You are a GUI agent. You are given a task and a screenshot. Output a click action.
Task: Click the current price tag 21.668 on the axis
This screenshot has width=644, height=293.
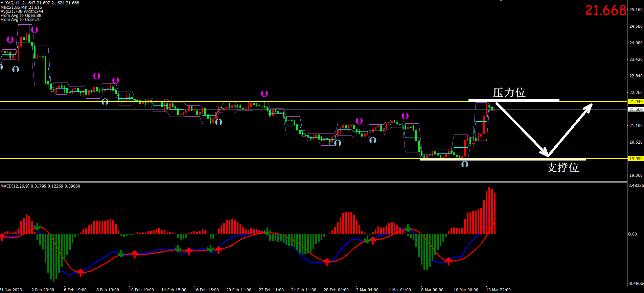coord(636,109)
